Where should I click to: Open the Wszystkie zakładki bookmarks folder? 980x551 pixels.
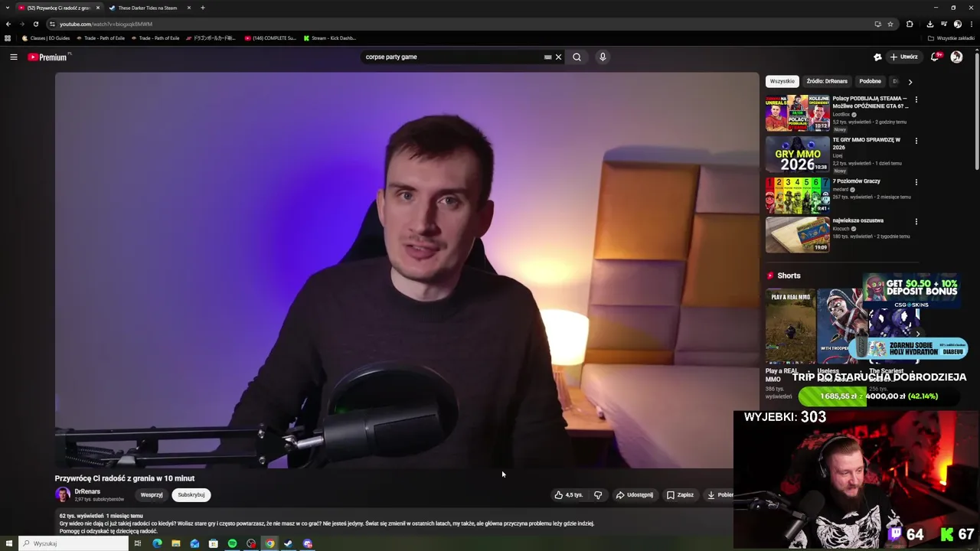coord(951,38)
